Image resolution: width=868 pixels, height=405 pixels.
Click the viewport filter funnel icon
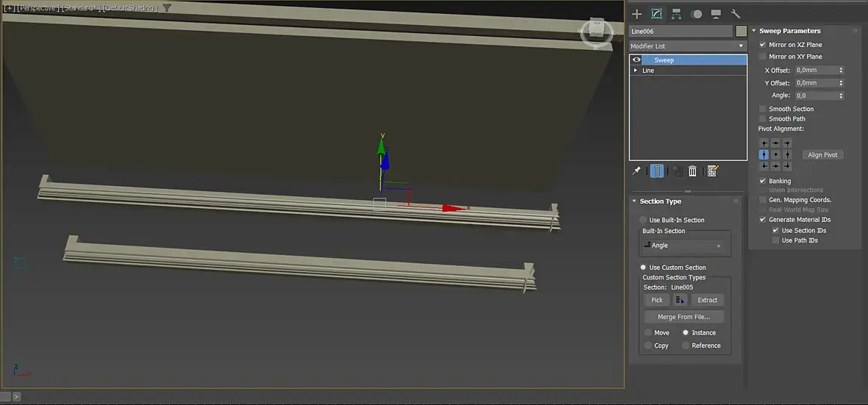pos(167,8)
